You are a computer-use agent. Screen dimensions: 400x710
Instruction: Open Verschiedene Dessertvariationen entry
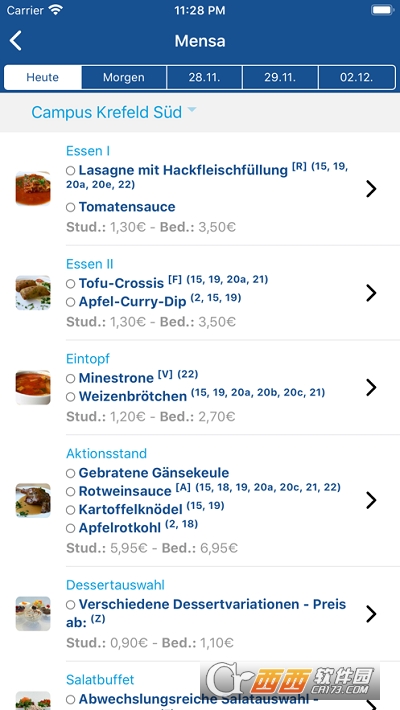pos(212,604)
